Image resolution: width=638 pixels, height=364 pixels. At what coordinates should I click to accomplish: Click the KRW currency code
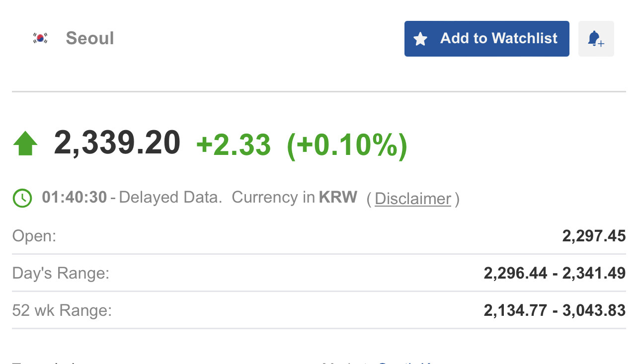(x=338, y=197)
